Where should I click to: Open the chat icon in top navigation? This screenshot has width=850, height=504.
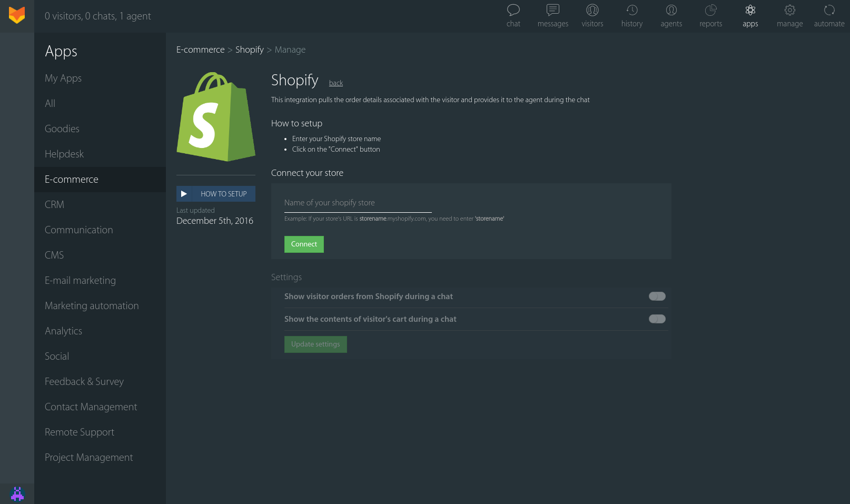[x=513, y=11]
